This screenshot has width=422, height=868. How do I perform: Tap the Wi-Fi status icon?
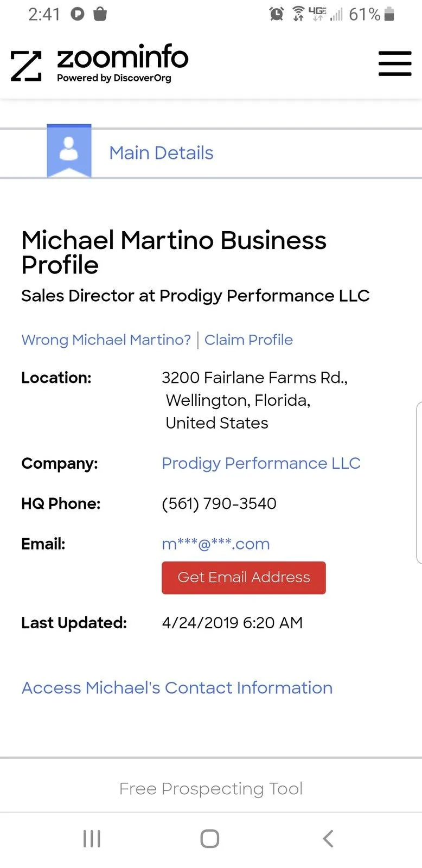298,14
